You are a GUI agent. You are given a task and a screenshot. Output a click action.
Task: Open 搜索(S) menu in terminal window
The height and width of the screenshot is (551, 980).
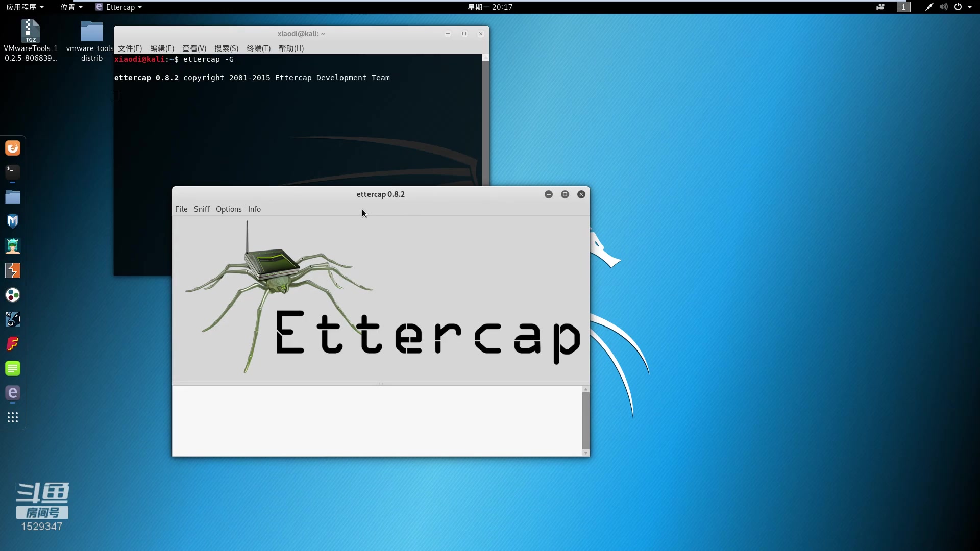pos(227,48)
